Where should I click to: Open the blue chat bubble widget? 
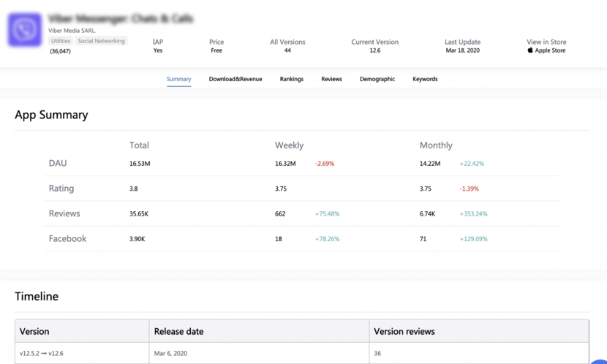point(600,360)
